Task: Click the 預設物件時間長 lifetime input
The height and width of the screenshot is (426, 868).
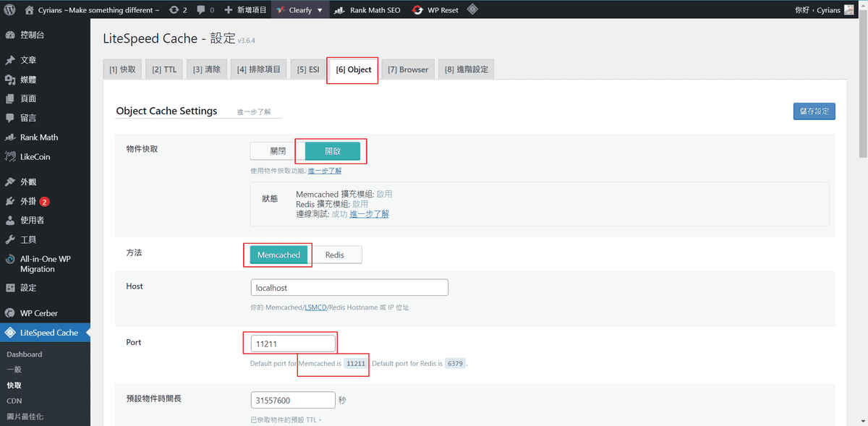Action: [x=293, y=400]
